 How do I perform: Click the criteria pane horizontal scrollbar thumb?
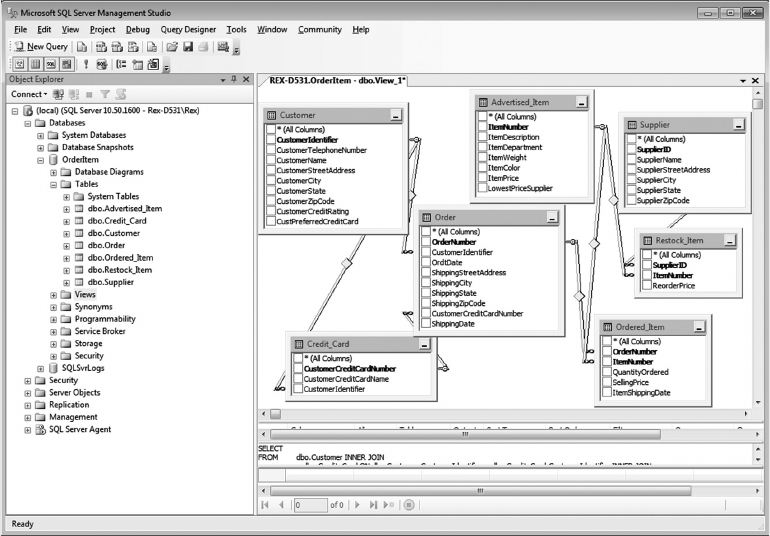coord(465,434)
